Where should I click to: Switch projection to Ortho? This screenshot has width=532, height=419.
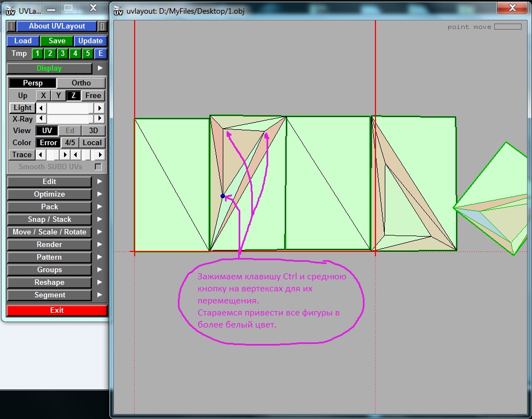click(81, 83)
